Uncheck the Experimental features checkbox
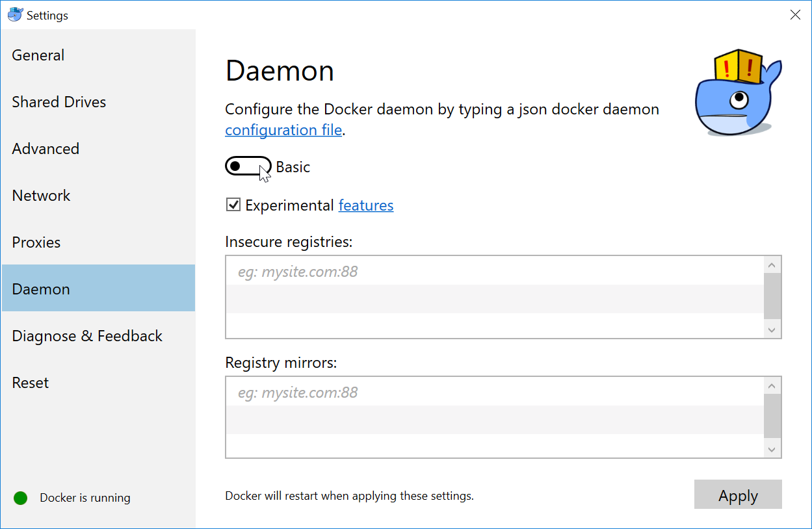This screenshot has width=812, height=529. click(x=233, y=205)
